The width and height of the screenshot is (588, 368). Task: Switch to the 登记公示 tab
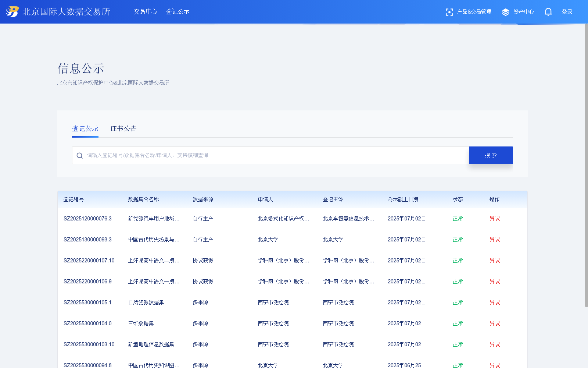click(85, 129)
